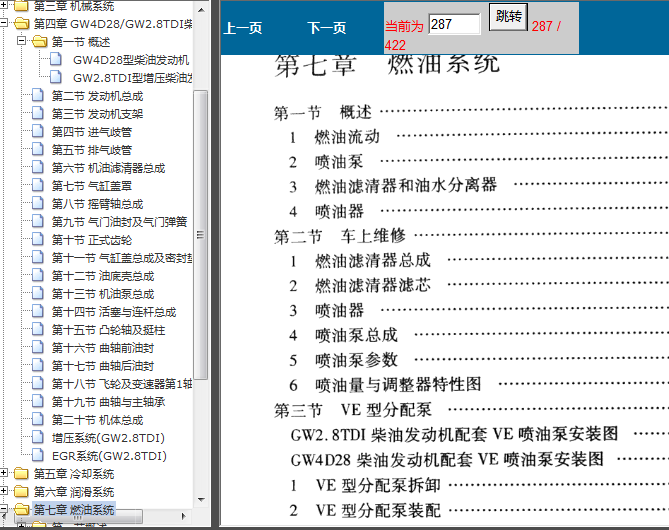Viewport: 669px width, 530px height.
Task: Click the 第四章 folder icon
Action: point(21,23)
